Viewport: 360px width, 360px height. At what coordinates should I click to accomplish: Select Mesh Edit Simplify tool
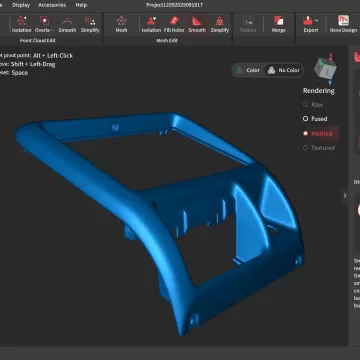pos(220,24)
